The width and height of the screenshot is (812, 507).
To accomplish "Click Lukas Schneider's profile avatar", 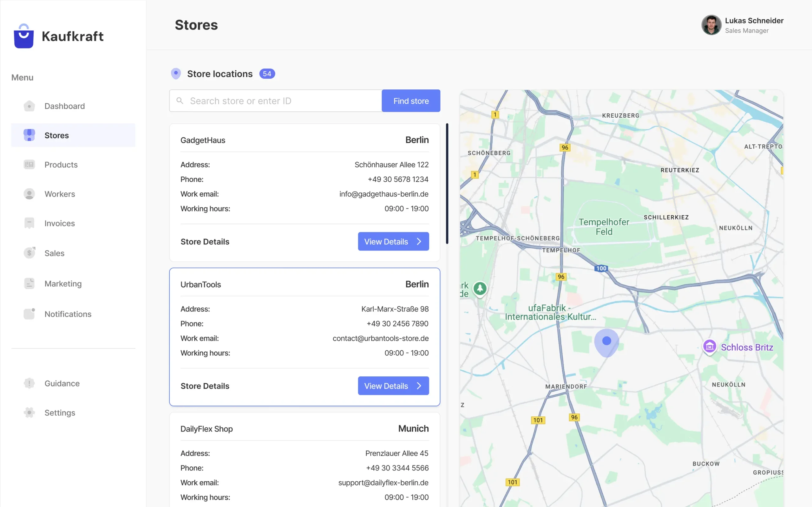I will point(711,25).
